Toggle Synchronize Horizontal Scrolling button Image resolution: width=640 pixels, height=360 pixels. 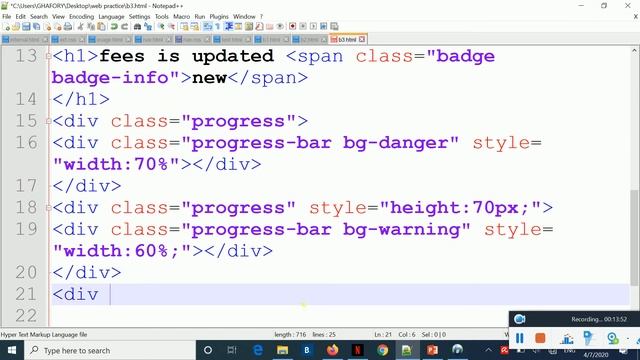tap(195, 27)
